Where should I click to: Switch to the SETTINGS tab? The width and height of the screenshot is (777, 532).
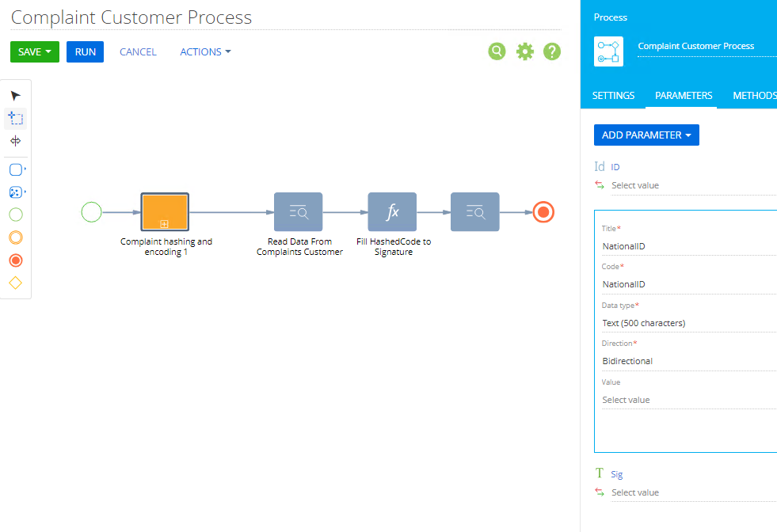(x=614, y=95)
